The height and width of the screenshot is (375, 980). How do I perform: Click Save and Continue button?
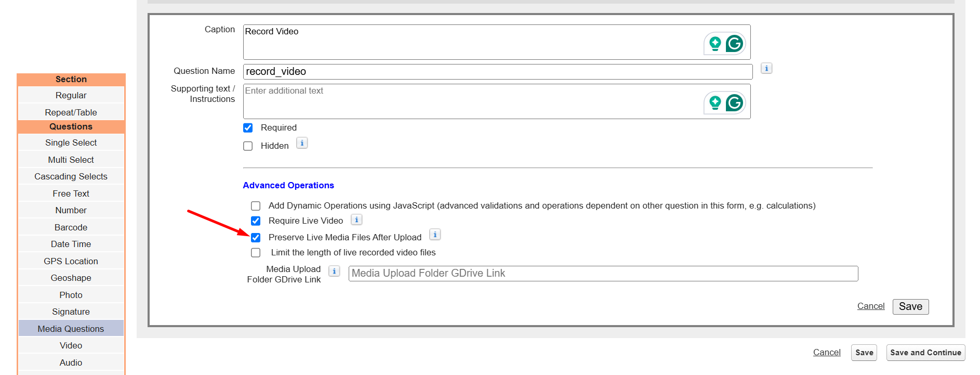[925, 353]
